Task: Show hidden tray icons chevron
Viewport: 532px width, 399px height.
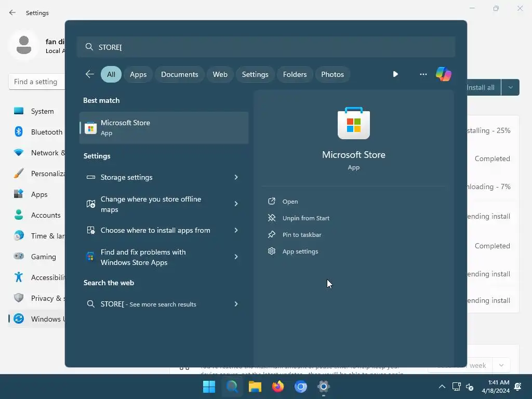Action: pos(442,387)
